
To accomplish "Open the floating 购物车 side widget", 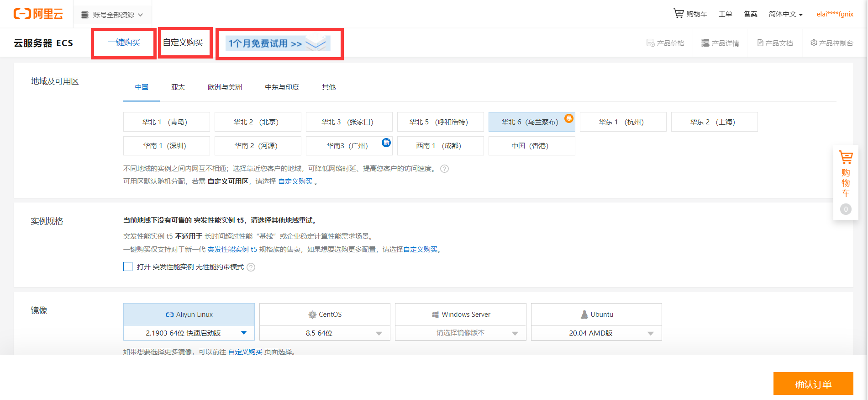I will pos(846,182).
